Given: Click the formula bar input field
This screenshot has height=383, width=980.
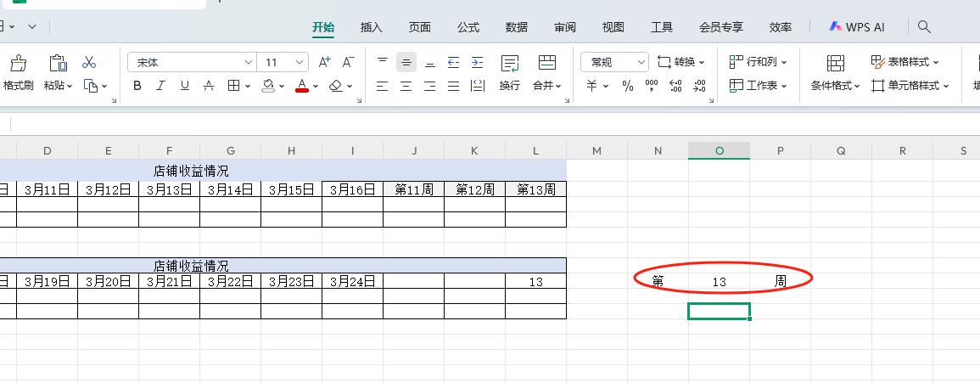Looking at the screenshot, I should 495,124.
